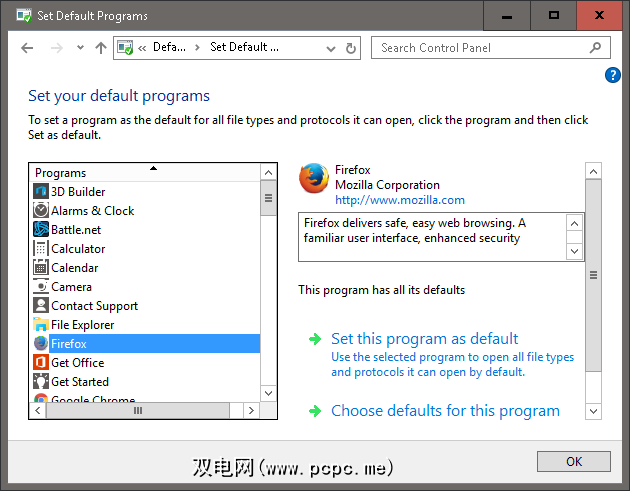Click Programs list vertical scrollbar thumb

[268, 198]
